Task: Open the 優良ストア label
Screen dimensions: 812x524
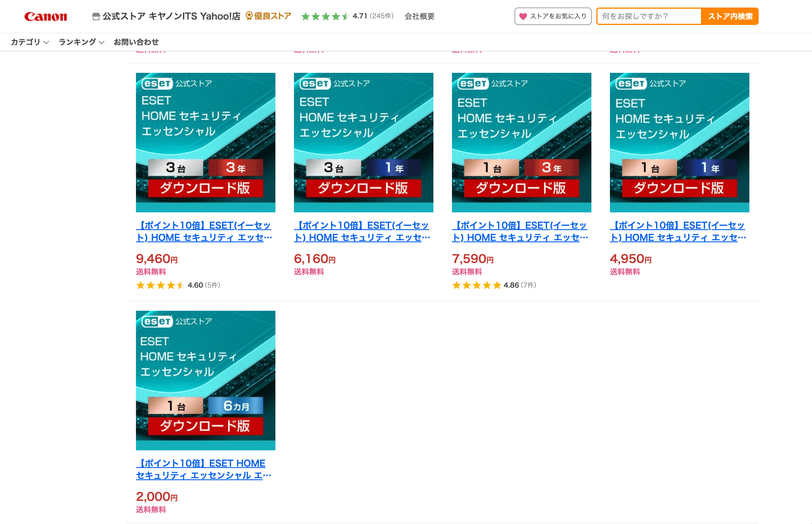Action: pos(273,16)
